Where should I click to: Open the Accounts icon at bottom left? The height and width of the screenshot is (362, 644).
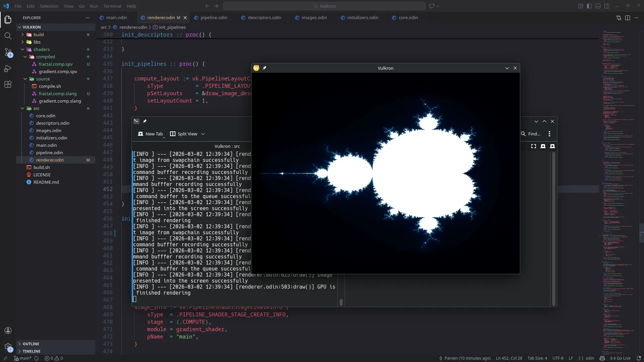[x=8, y=330]
